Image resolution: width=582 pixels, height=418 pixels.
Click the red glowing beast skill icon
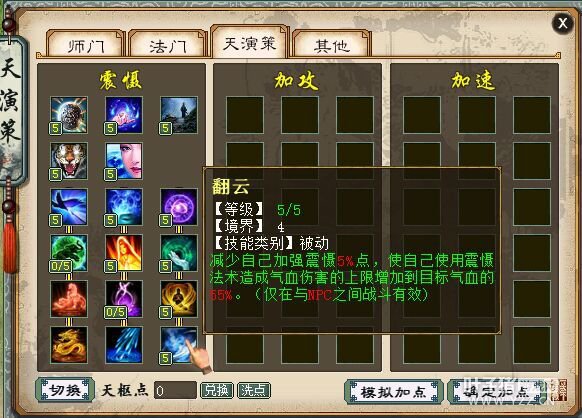(x=69, y=299)
